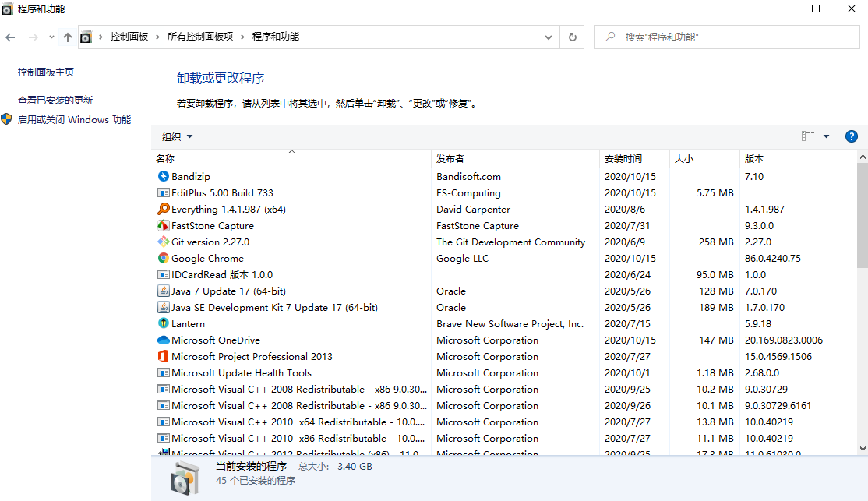Click the installed programs disc icon in details pane
This screenshot has width=868, height=501.
tap(185, 478)
